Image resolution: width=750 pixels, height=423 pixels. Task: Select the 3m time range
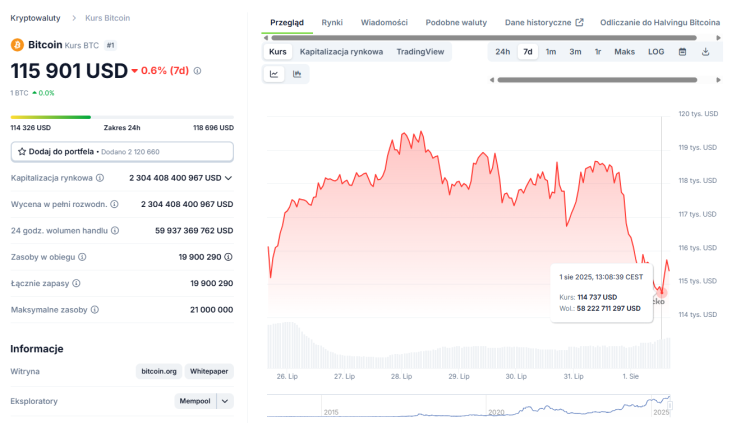pyautogui.click(x=575, y=52)
